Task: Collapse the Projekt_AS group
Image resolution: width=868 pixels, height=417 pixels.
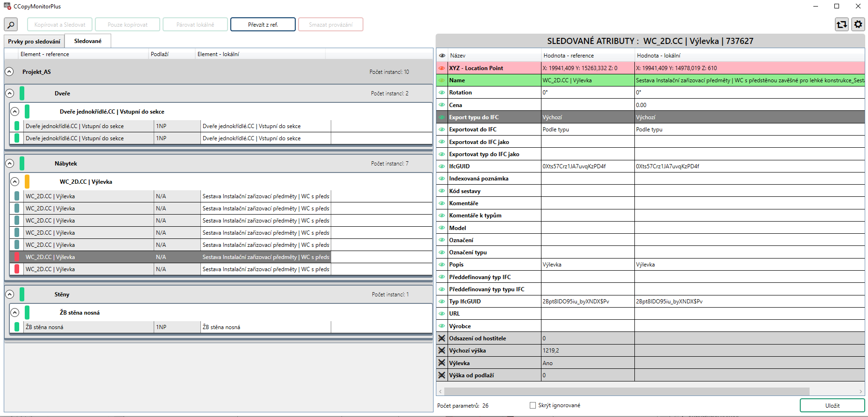Action: 9,72
